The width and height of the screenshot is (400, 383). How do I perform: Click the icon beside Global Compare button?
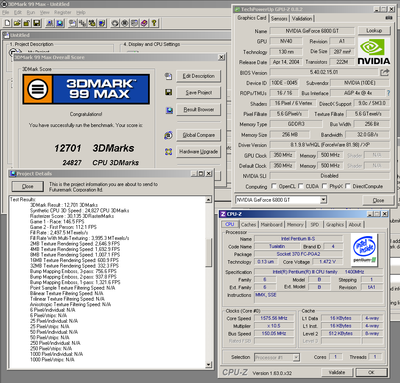coord(168,135)
